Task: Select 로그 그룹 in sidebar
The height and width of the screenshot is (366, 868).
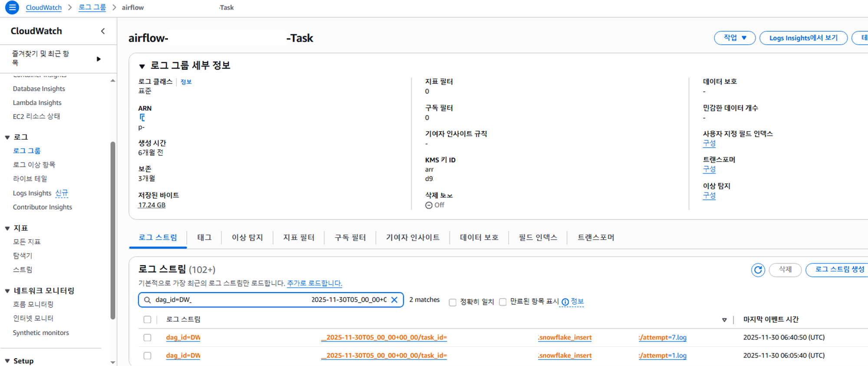Action: (x=26, y=151)
